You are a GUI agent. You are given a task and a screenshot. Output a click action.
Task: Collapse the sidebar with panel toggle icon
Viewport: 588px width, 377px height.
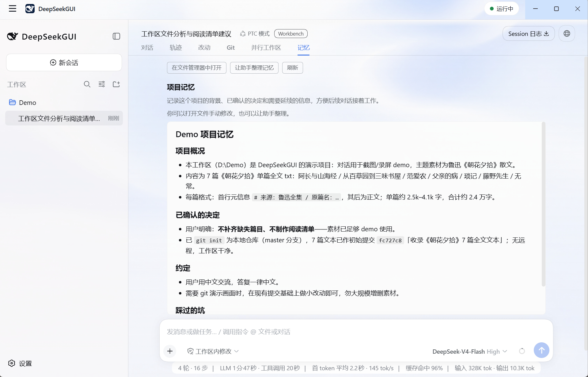[116, 36]
